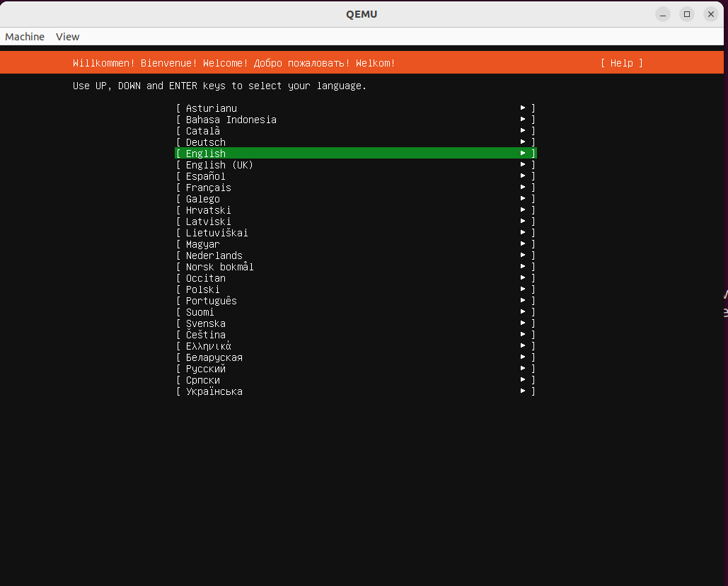Select Français in the language menu
728x586 pixels.
tap(208, 187)
